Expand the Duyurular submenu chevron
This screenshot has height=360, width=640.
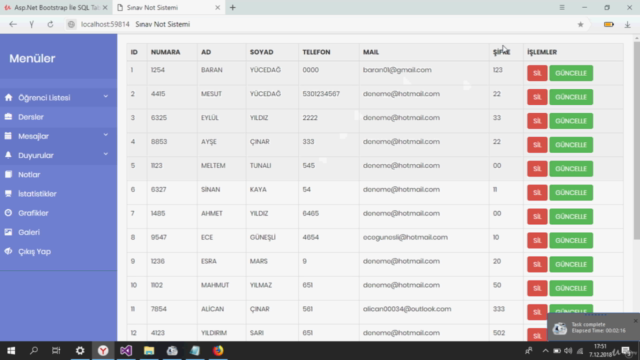coord(106,154)
